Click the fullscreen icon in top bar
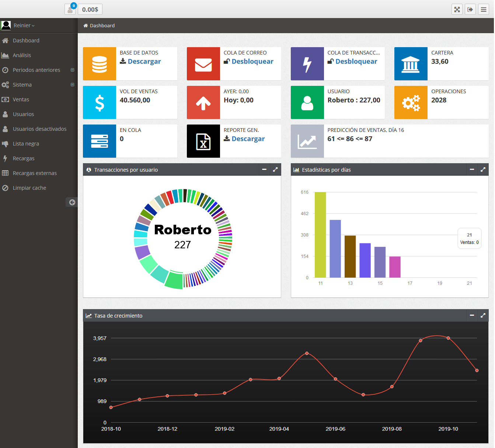The image size is (495, 448). coord(457,10)
